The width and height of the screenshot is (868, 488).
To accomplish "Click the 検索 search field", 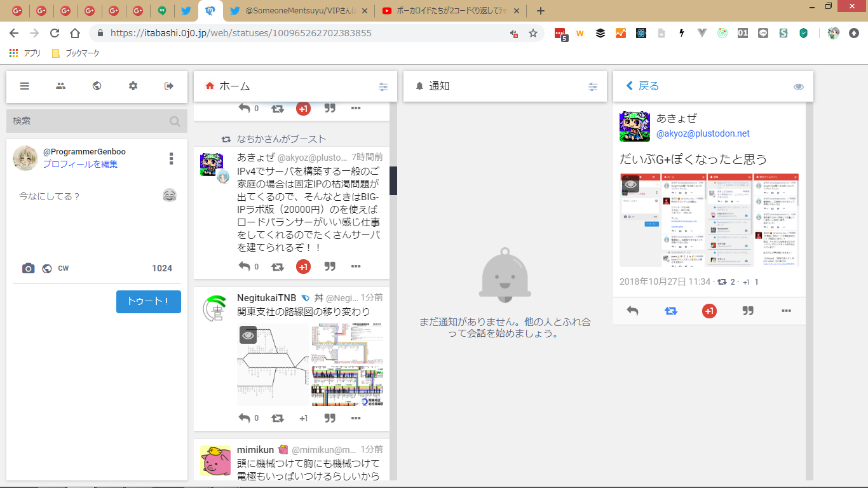I will point(89,121).
